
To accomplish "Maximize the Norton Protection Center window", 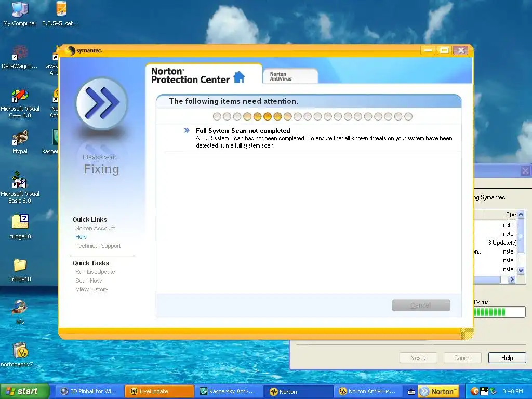I will click(x=444, y=50).
